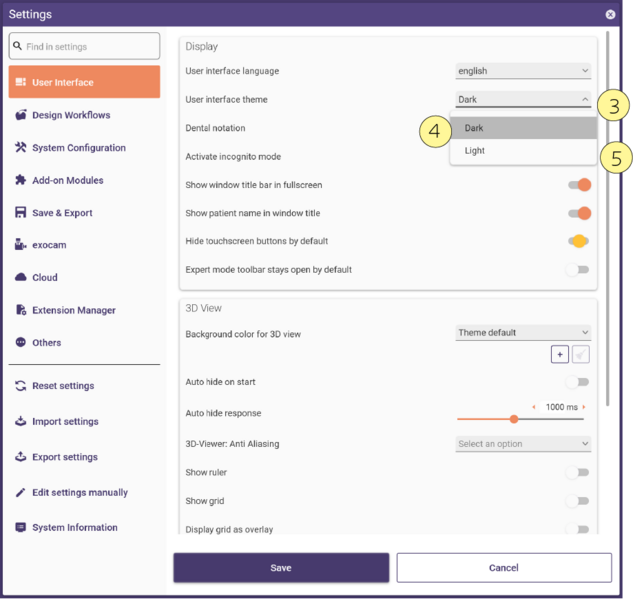Open the exocam section
The width and height of the screenshot is (633, 599).
point(84,245)
